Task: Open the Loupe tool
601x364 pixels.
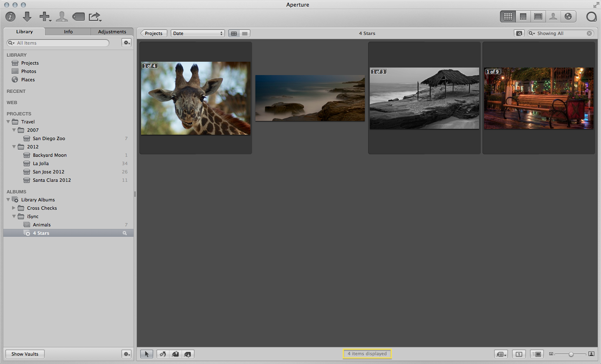Action: point(591,17)
